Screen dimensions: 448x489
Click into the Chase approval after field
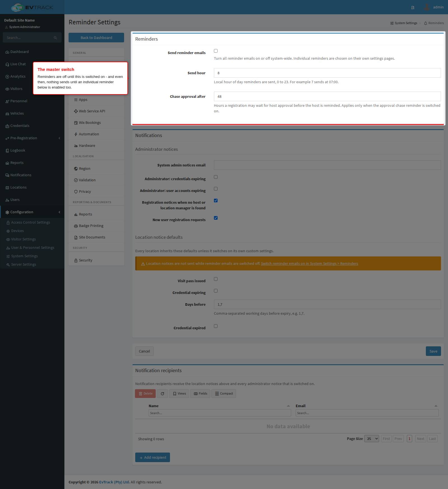coord(327,96)
